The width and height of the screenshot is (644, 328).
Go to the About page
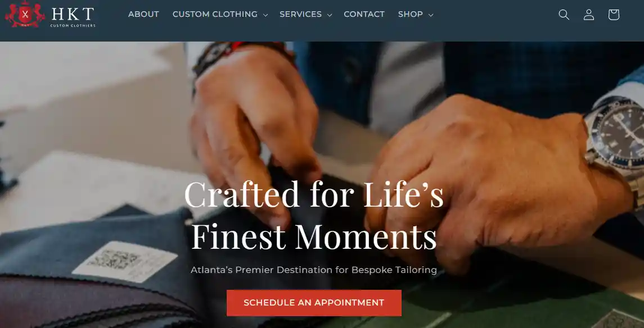[143, 15]
